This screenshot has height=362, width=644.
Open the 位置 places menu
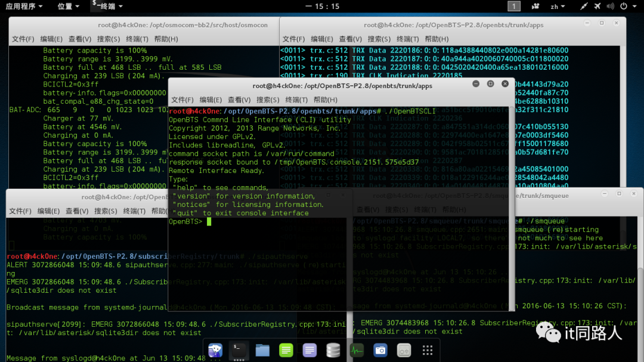coord(68,6)
